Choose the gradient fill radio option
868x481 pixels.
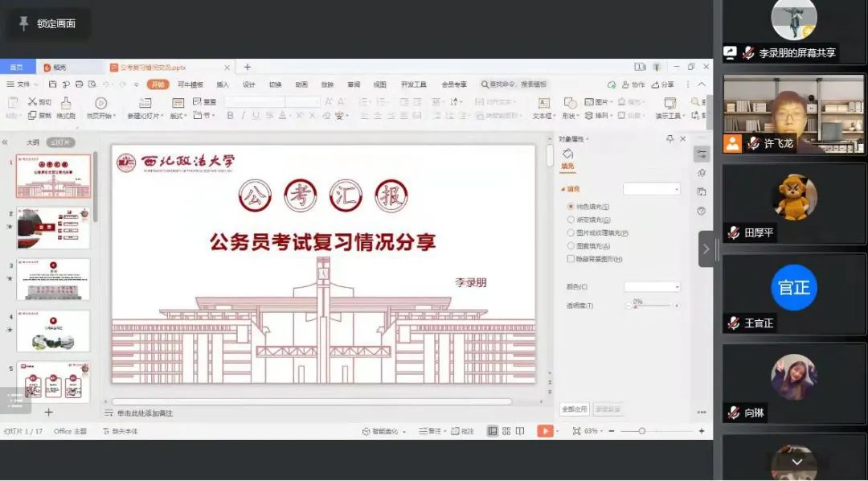pos(571,220)
